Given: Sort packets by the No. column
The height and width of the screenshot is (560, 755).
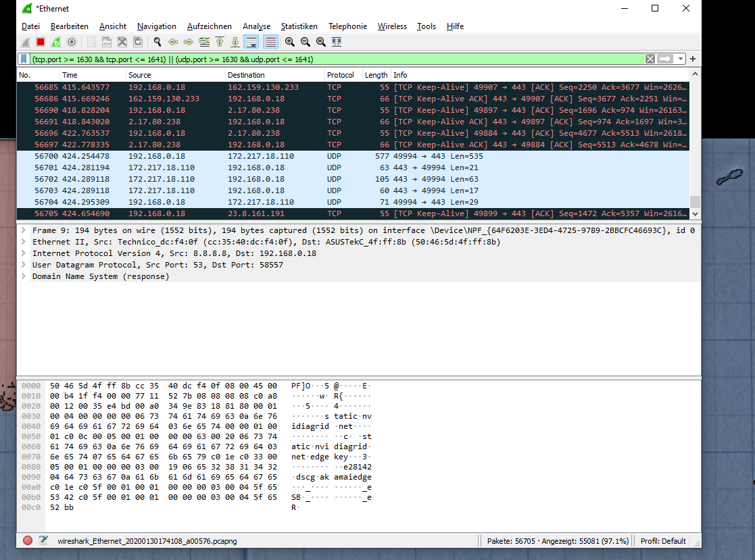Looking at the screenshot, I should (38, 75).
